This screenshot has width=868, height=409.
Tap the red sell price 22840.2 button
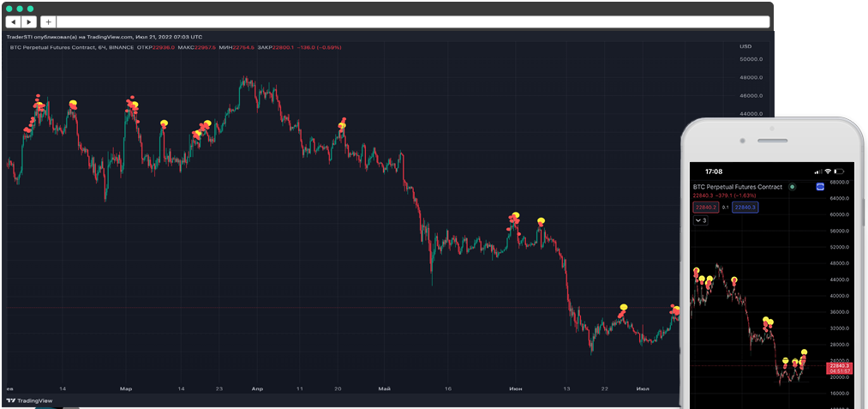[x=706, y=208]
